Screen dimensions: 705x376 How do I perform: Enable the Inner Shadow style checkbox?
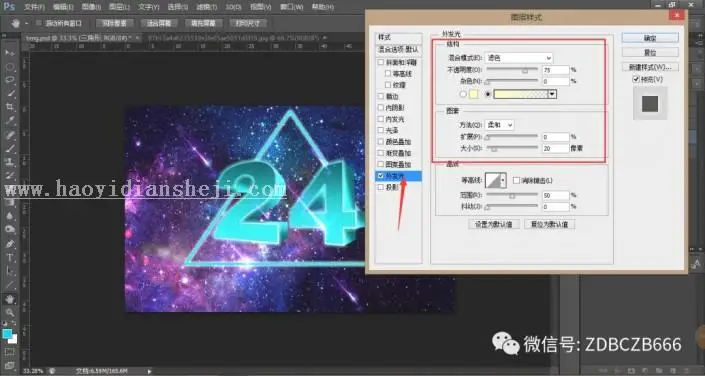point(381,107)
